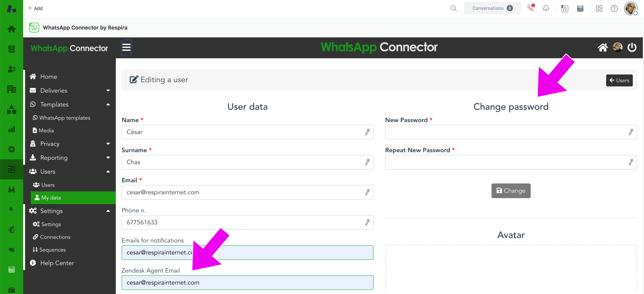The height and width of the screenshot is (294, 644).
Task: Open Users submenu item under Users
Action: click(x=44, y=185)
